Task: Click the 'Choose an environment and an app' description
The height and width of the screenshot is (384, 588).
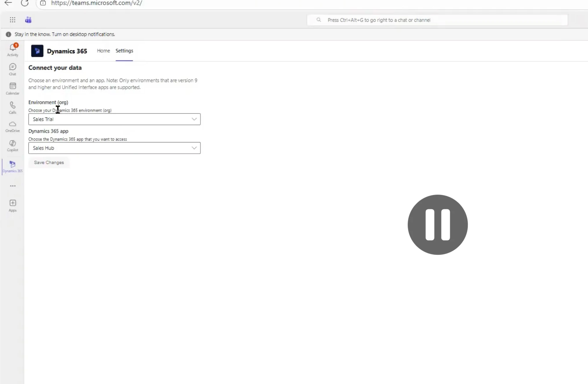Action: click(x=113, y=84)
